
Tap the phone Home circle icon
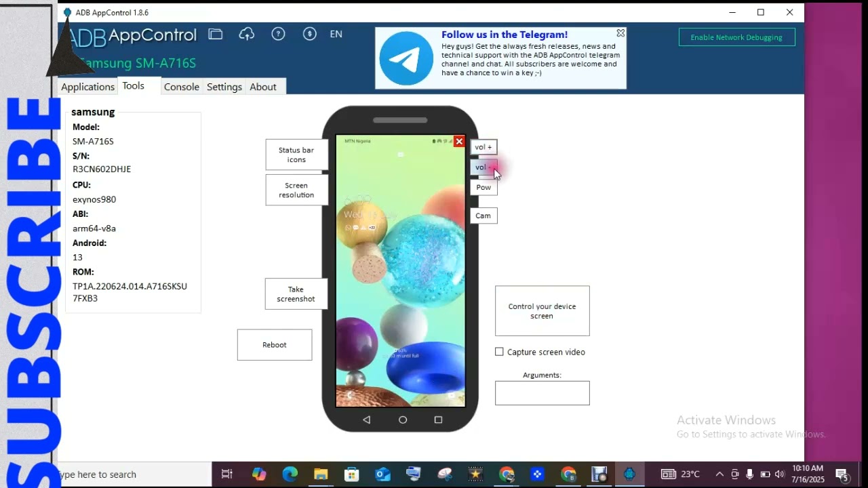click(403, 420)
